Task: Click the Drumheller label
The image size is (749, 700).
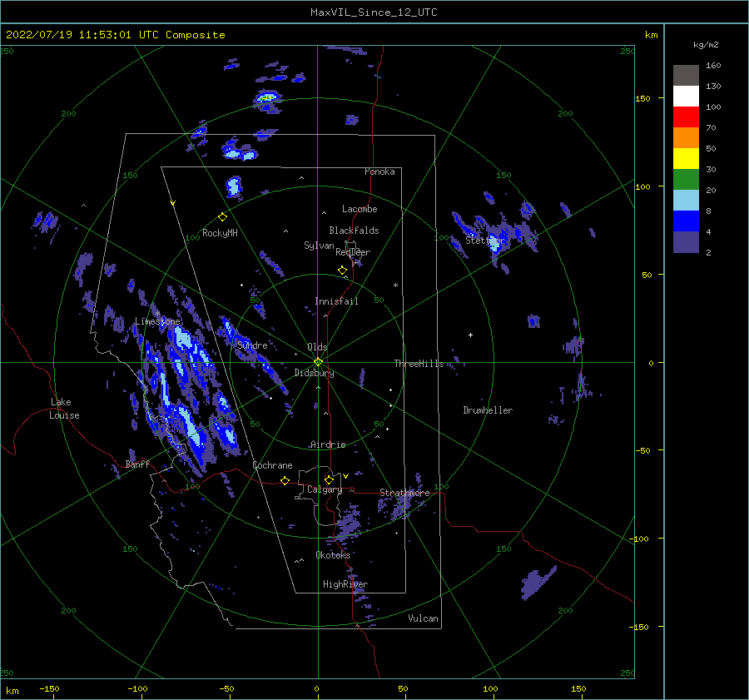Action: click(x=488, y=410)
